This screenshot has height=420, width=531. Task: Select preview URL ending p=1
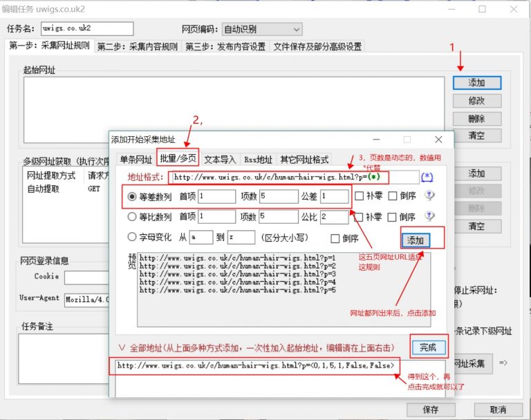click(x=237, y=258)
